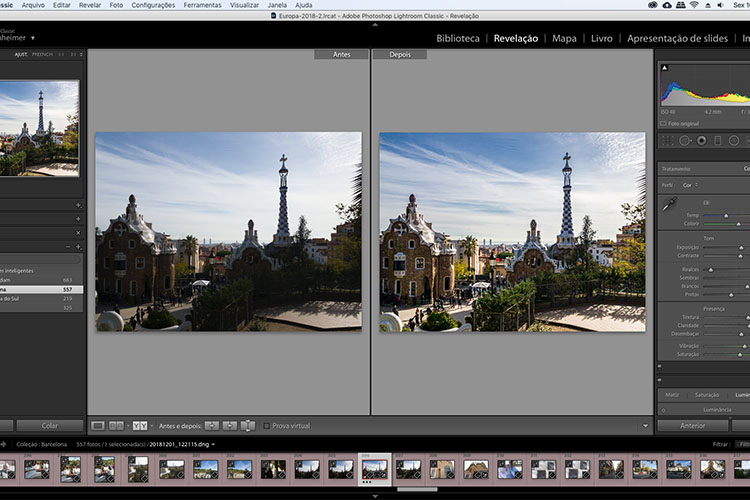
Task: Open the Wi-Fi status menu
Action: pos(694,5)
